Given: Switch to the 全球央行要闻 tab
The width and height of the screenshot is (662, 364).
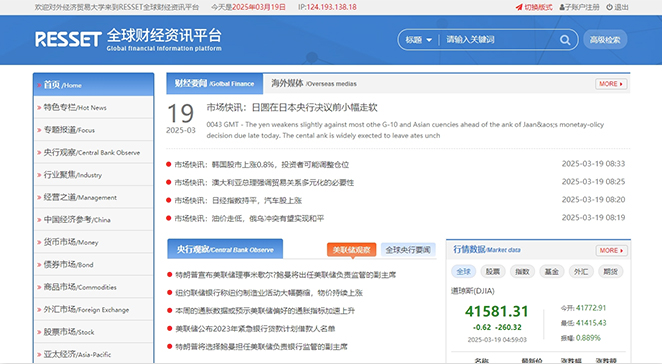Looking at the screenshot, I should (x=408, y=250).
